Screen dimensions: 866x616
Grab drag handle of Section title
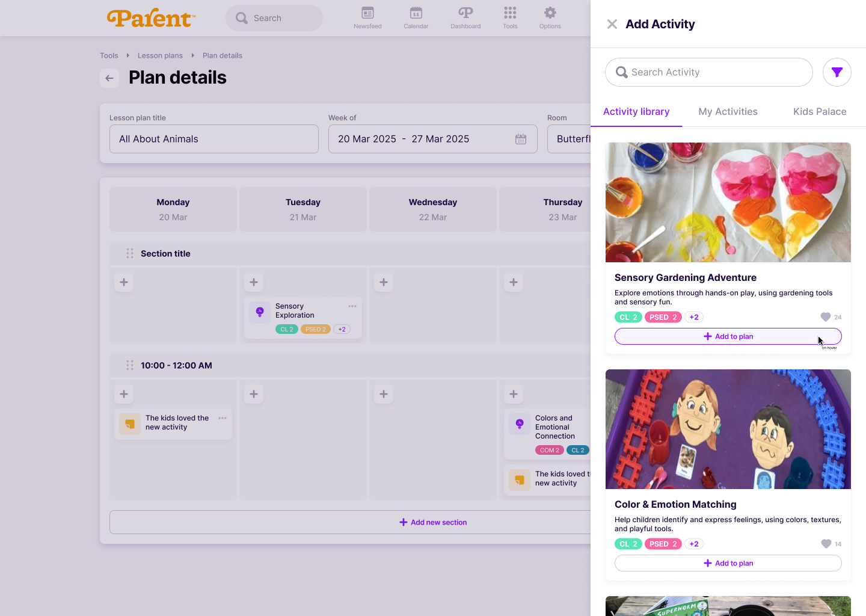pyautogui.click(x=130, y=254)
